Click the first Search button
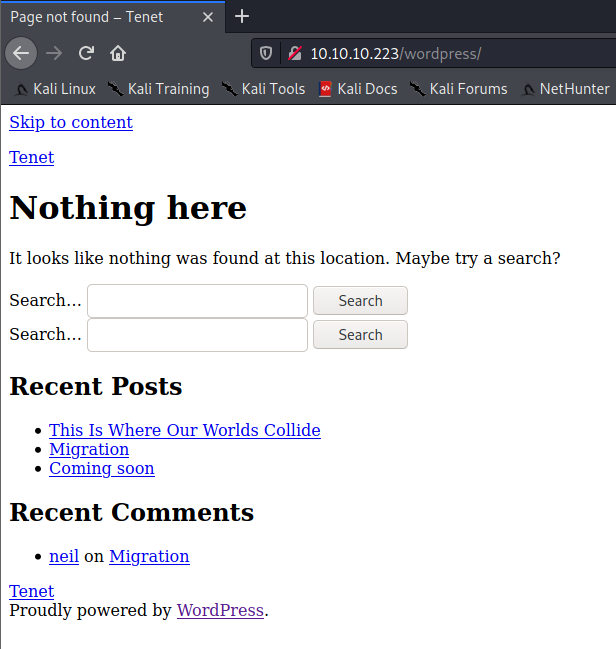Viewport: 616px width, 649px height. (x=360, y=300)
